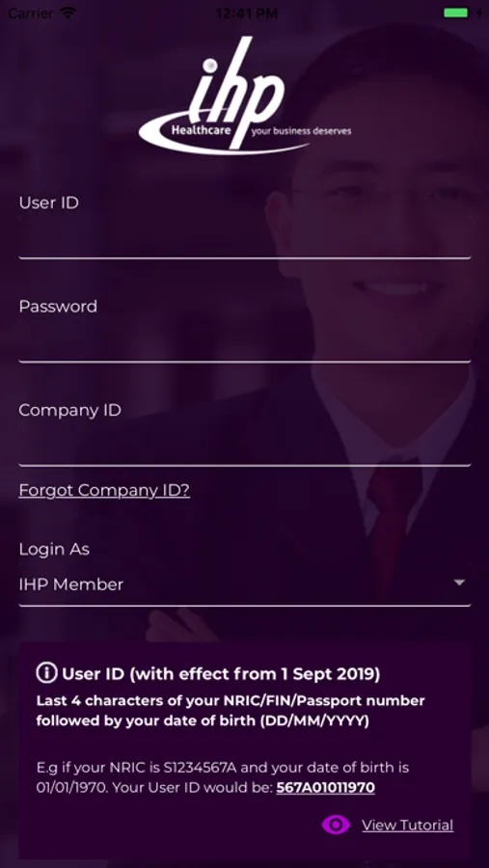Tap the Carrier text in status bar
Screen dimensions: 489x868
click(x=31, y=13)
